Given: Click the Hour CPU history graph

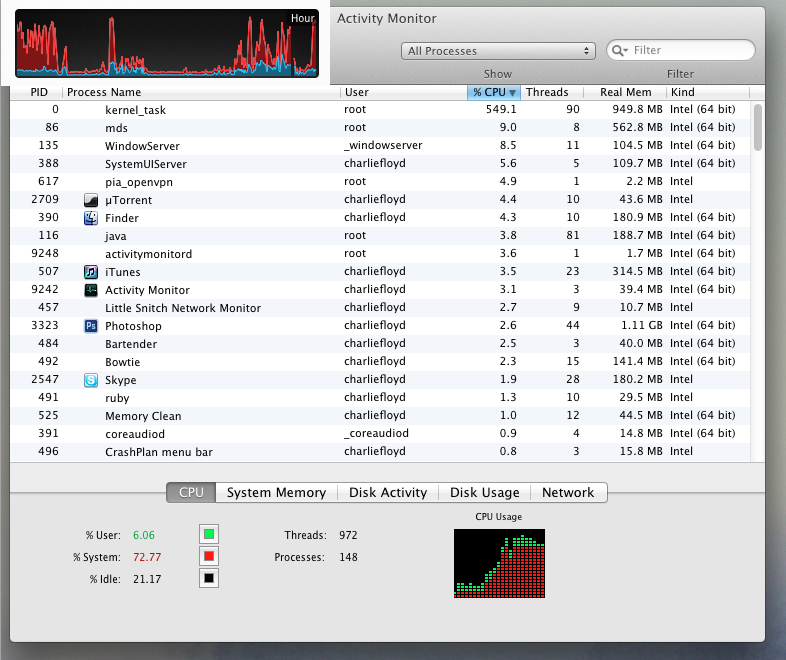Looking at the screenshot, I should point(167,44).
